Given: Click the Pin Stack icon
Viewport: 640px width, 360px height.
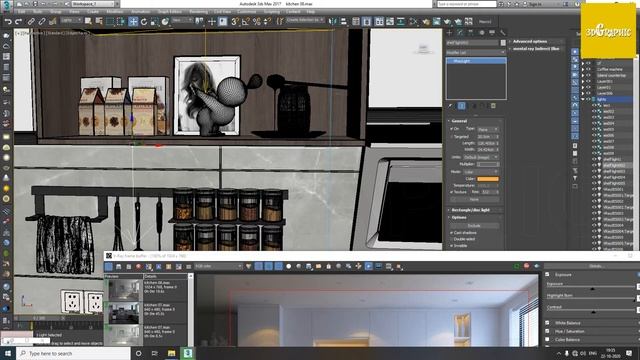Looking at the screenshot, I should (451, 106).
